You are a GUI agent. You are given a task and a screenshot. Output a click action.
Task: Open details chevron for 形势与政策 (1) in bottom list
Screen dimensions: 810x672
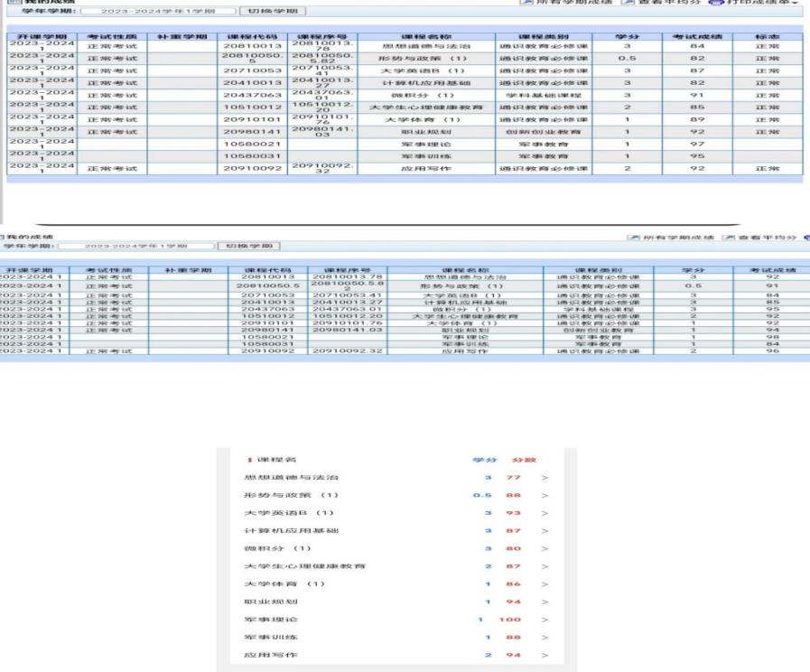pyautogui.click(x=545, y=495)
